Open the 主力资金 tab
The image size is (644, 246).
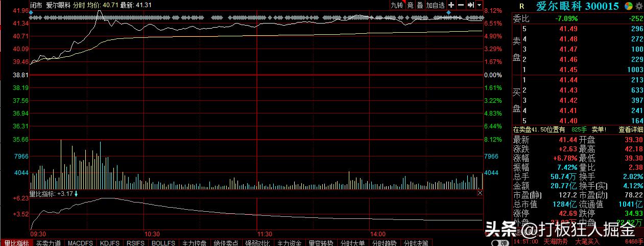click(290, 243)
